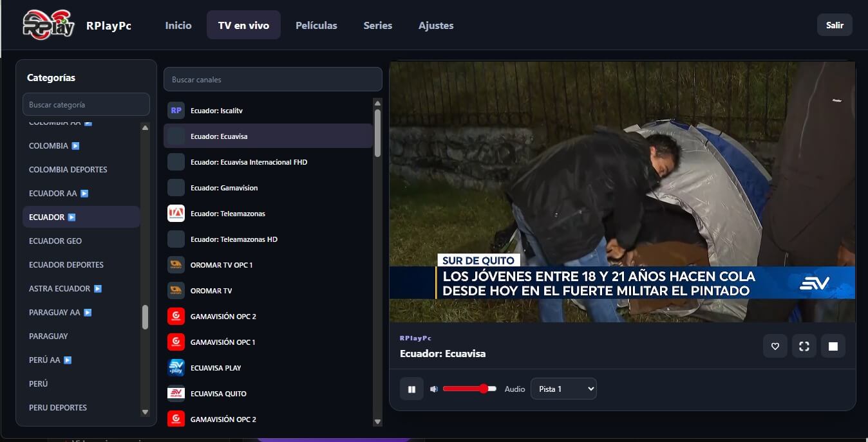Select the PERÚ AA category

coord(81,360)
